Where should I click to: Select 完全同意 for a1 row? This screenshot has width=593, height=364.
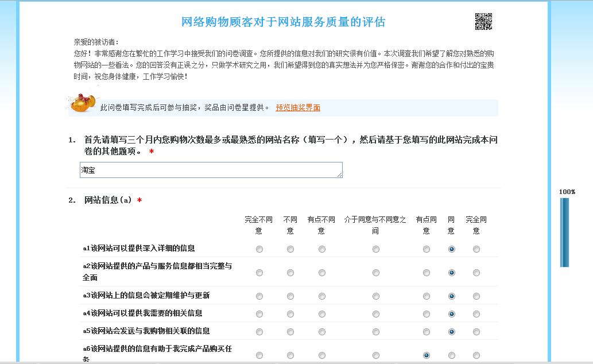476,249
